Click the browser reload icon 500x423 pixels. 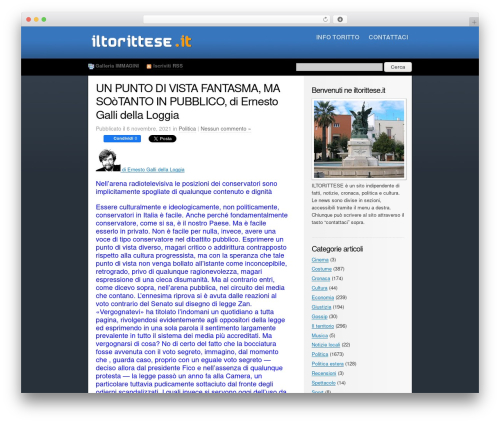(325, 20)
